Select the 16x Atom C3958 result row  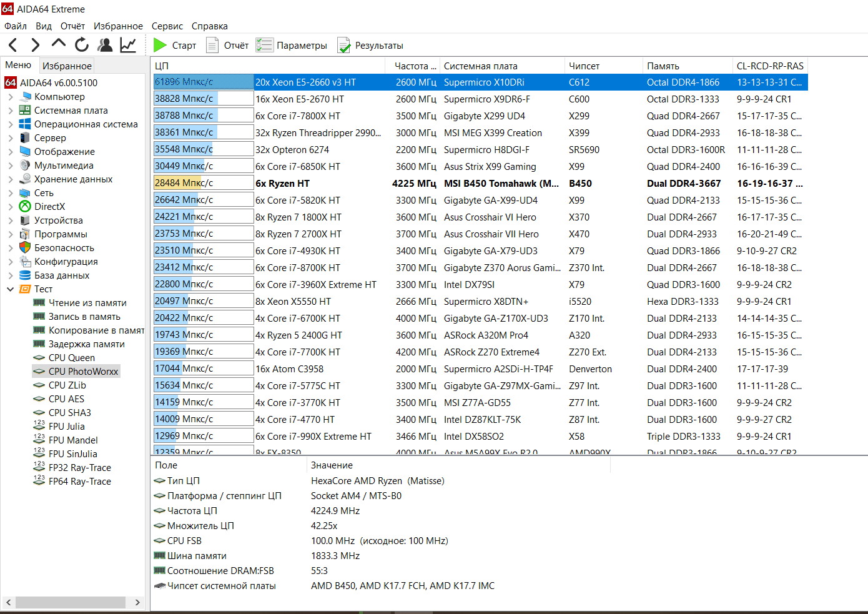point(480,369)
